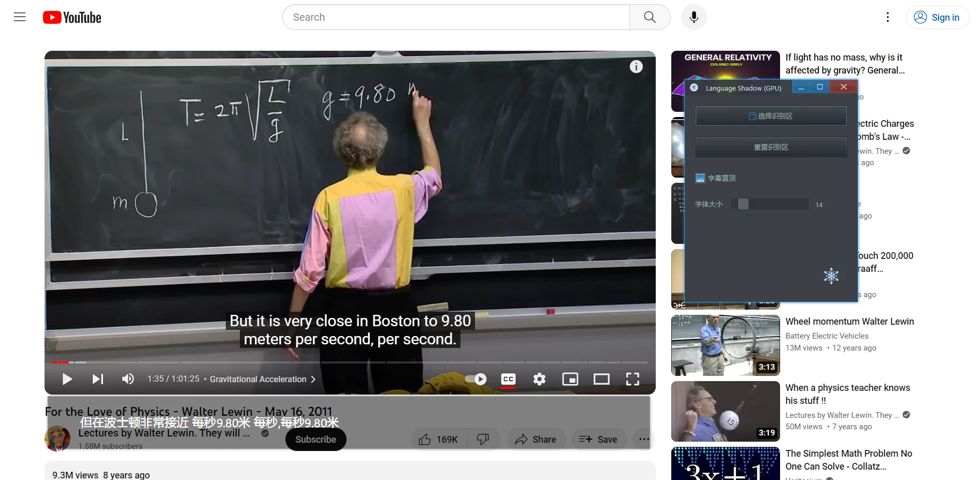This screenshot has width=980, height=480.
Task: Check the 字幕置顶 checkbox
Action: pos(700,178)
